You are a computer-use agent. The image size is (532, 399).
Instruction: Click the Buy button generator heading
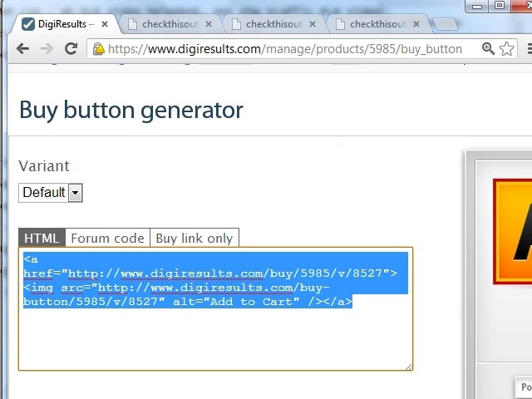tap(131, 111)
